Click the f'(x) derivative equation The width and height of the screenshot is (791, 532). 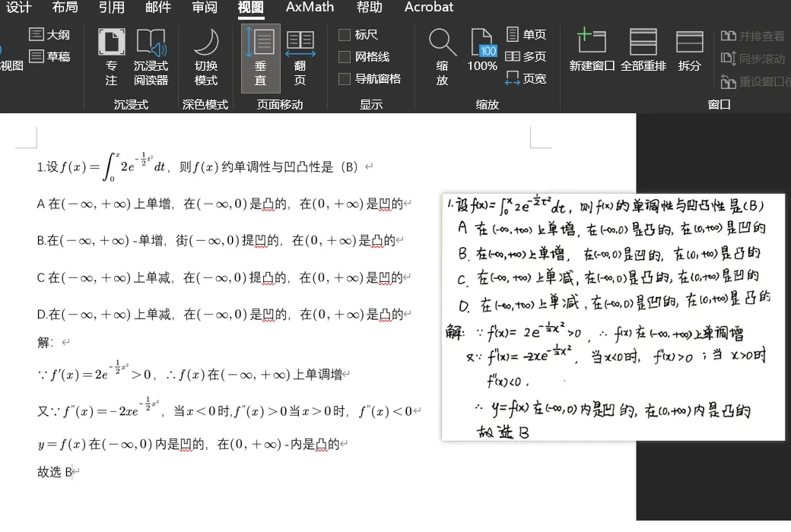pyautogui.click(x=101, y=372)
